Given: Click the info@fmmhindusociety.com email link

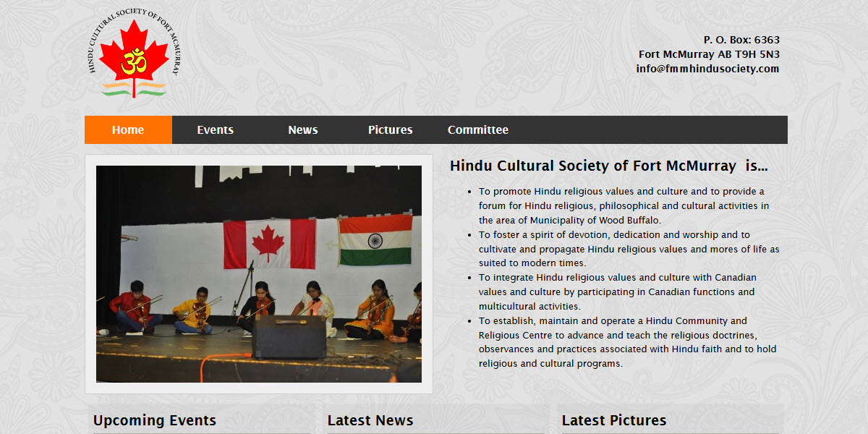Looking at the screenshot, I should click(707, 68).
